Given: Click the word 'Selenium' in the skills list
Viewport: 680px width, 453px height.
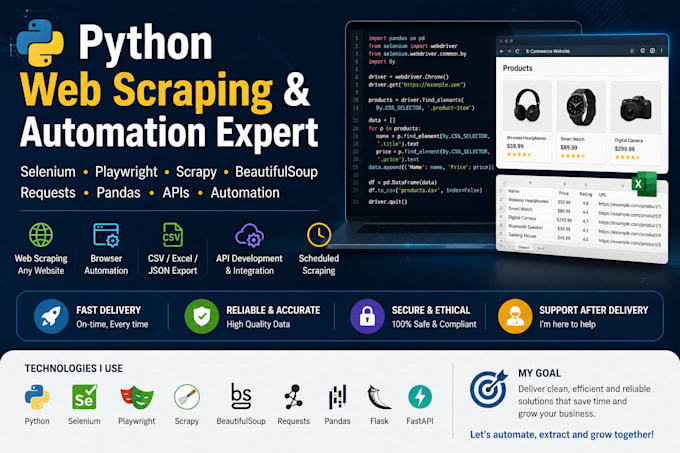Looking at the screenshot, I should click(48, 172).
